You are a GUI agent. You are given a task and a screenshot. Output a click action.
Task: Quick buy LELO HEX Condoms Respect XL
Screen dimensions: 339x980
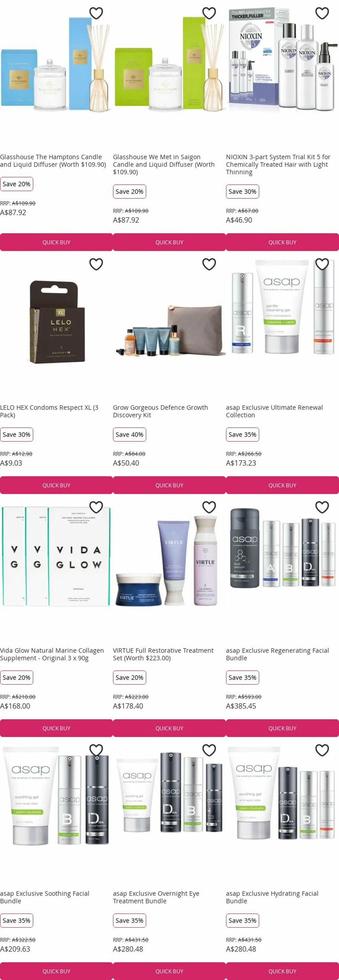(56, 485)
